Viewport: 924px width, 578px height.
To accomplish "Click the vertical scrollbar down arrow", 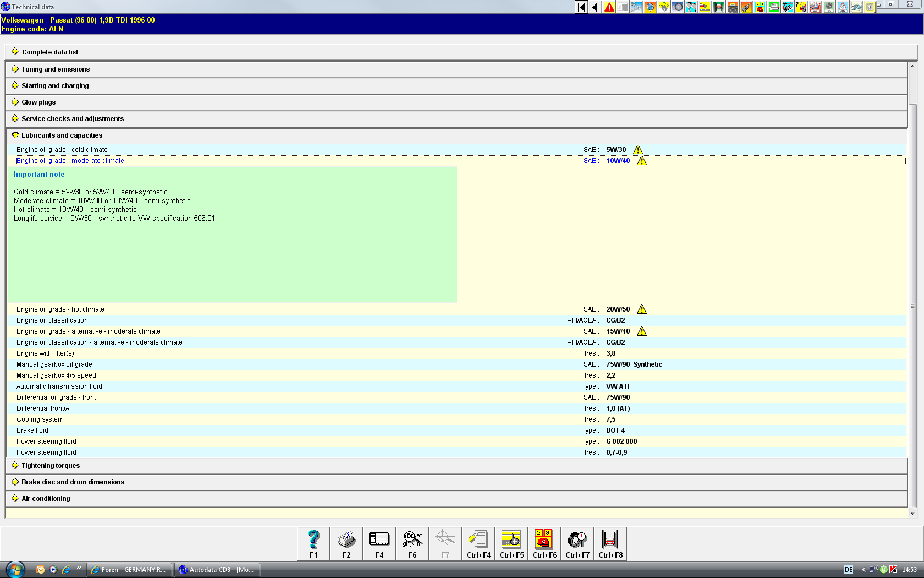I will (x=912, y=514).
